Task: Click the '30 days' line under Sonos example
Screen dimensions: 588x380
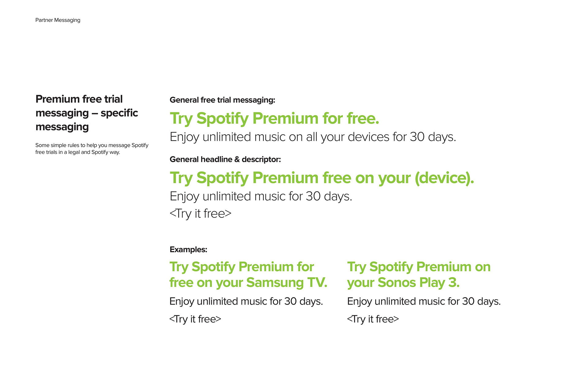Action: coord(424,301)
